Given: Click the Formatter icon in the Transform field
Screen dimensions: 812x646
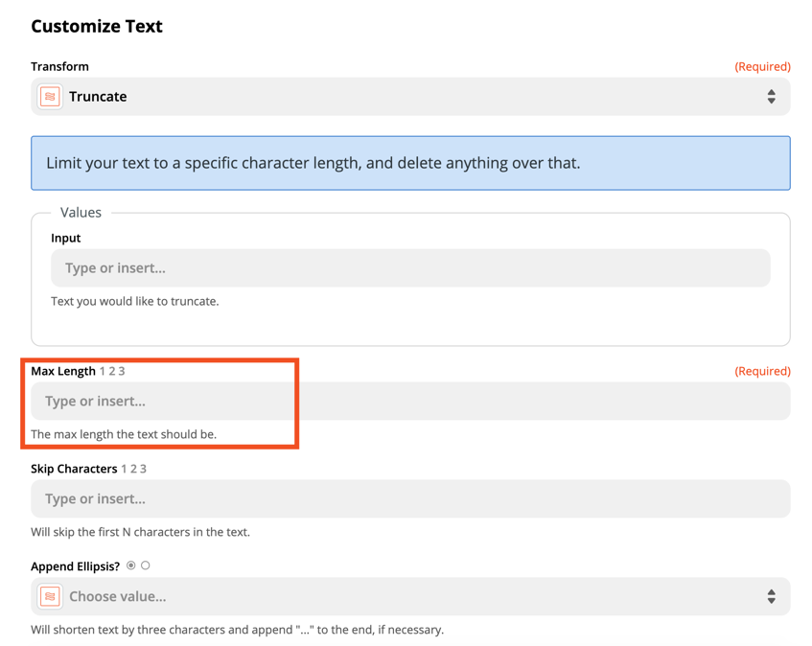Looking at the screenshot, I should (50, 97).
